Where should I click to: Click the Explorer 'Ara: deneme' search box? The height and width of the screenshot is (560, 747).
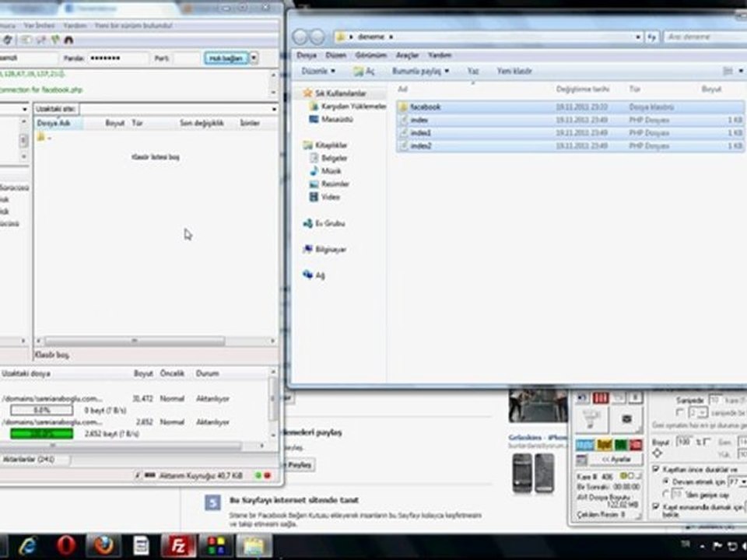[706, 37]
